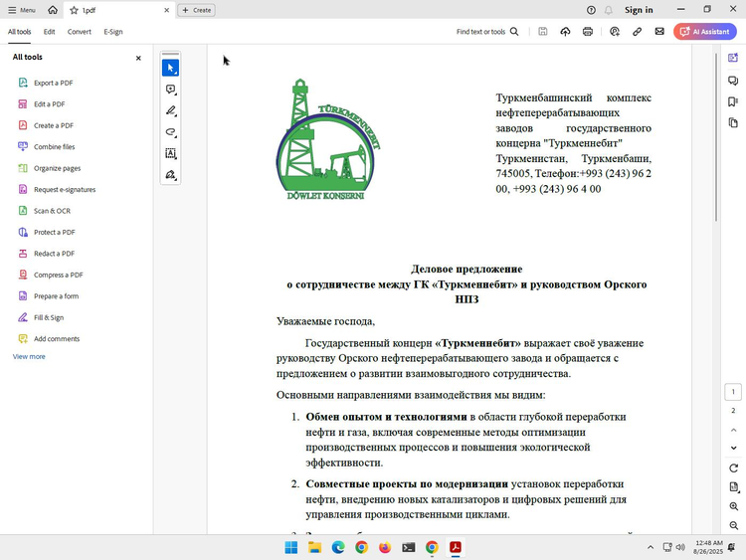Toggle the notifications bell
Screen dimensions: 746x560
pos(609,10)
